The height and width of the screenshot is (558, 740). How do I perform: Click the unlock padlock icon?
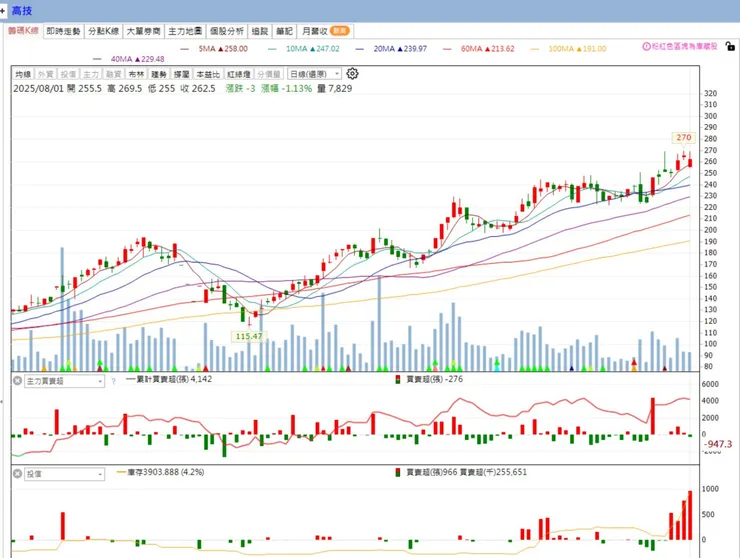pos(730,46)
